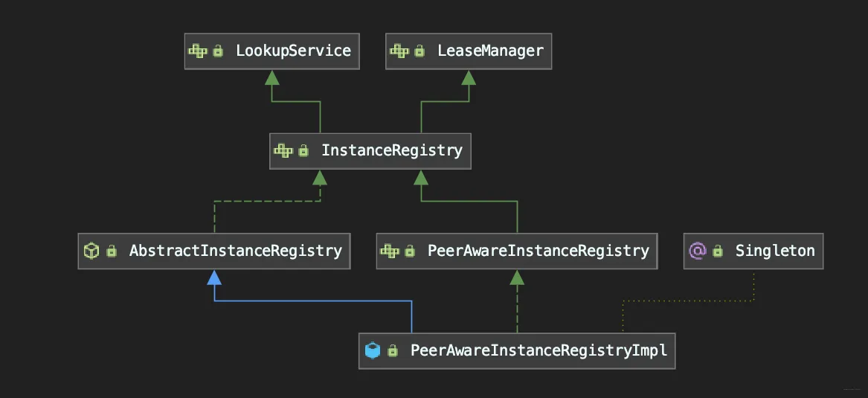Click the annotation @ icon beside Singleton
This screenshot has width=868, height=398.
tap(697, 251)
